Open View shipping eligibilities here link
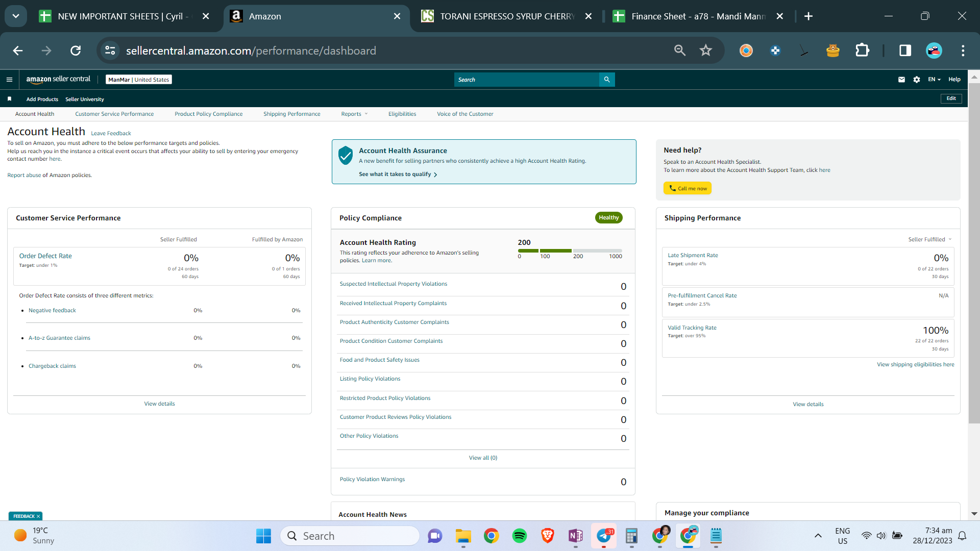This screenshot has height=551, width=980. click(x=915, y=365)
